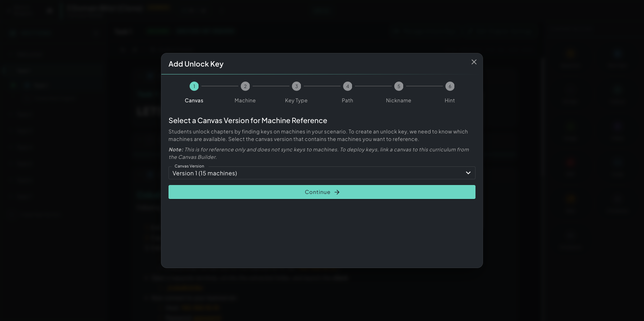Click 'Select a Canvas Version for Machine Reference' heading
644x321 pixels.
[248, 121]
